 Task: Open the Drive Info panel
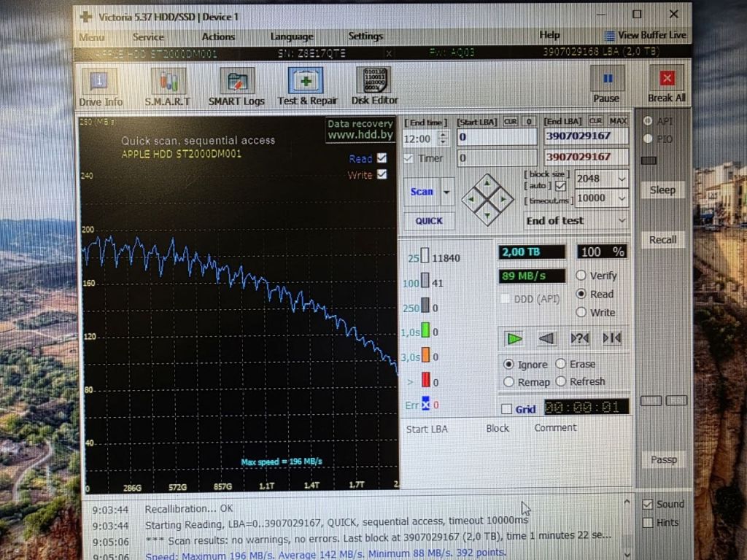click(x=99, y=87)
